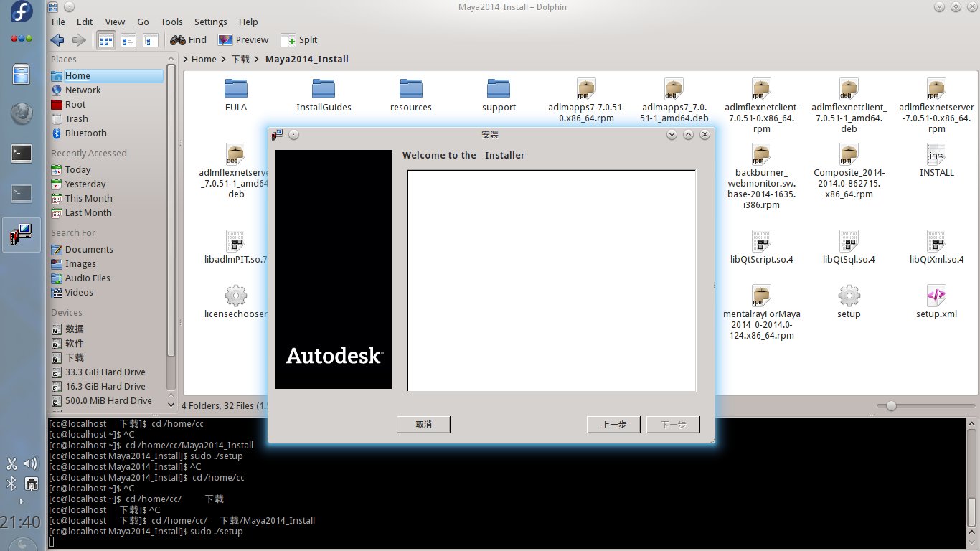Click the gray Forward arrow in toolbar
Image resolution: width=980 pixels, height=551 pixels.
pos(79,40)
